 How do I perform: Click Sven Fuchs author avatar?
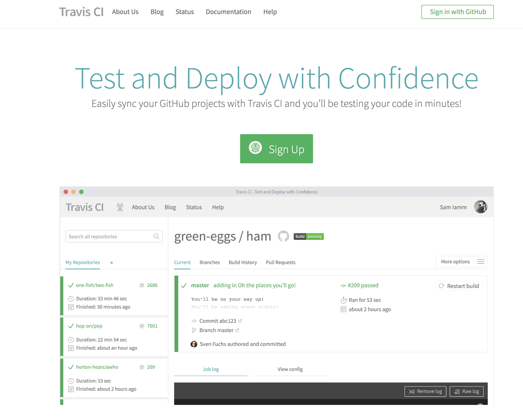coord(194,344)
